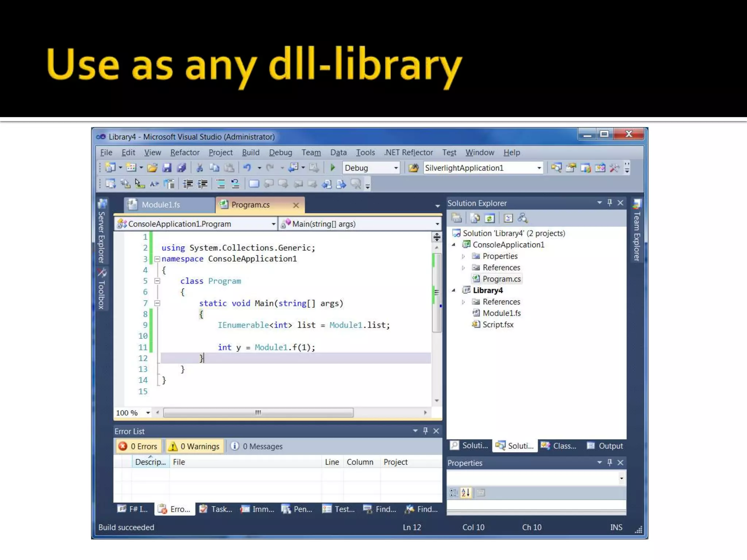Screen dimensions: 747x560
Task: Collapse namespace outlining on line 3
Action: [x=157, y=259]
